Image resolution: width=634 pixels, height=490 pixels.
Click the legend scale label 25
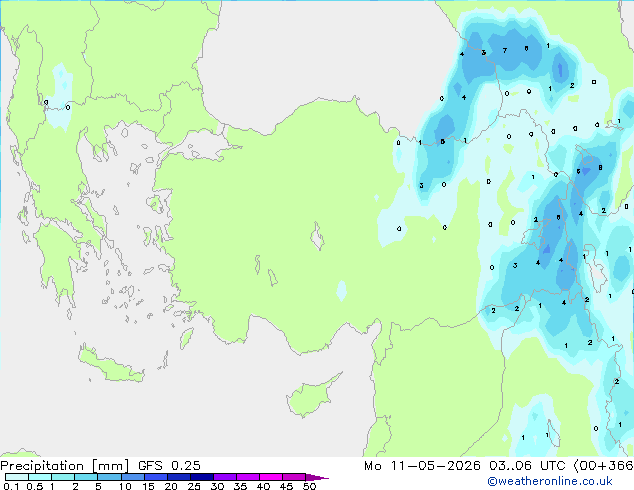(194, 486)
